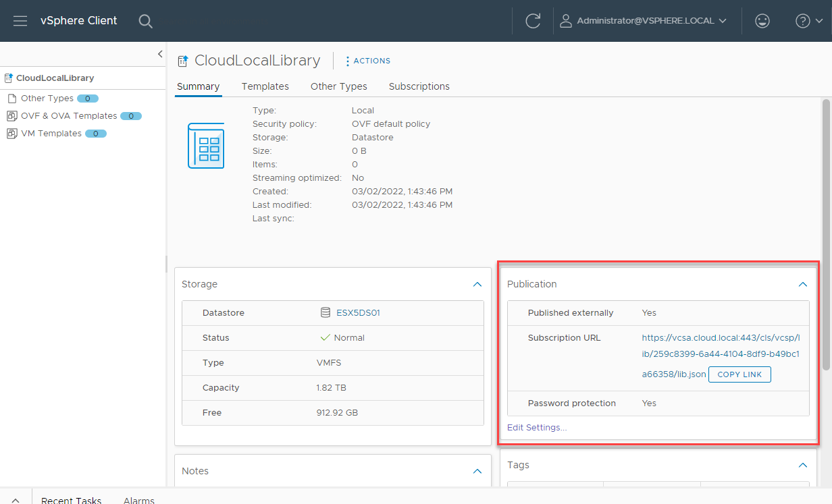Click the 'VMFS' type value
The image size is (832, 504).
pyautogui.click(x=329, y=363)
